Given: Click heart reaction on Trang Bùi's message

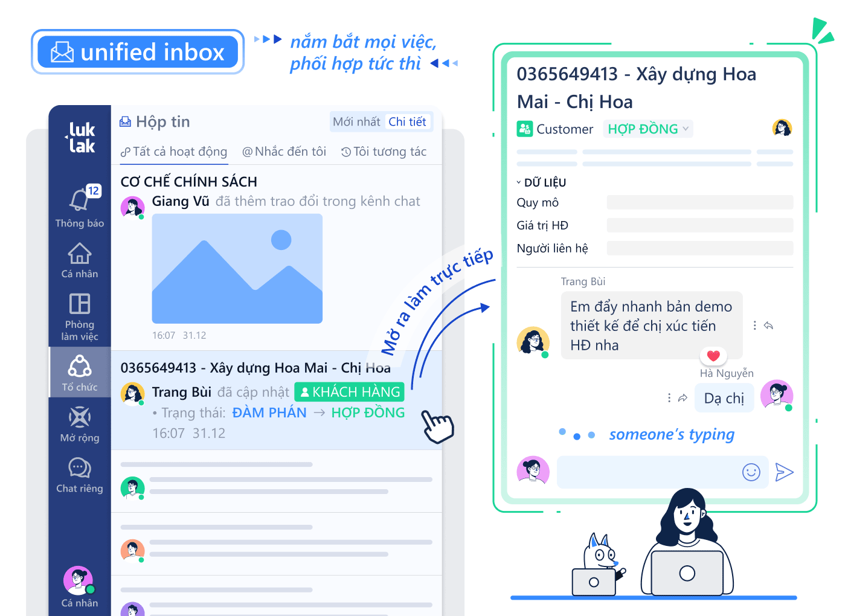Looking at the screenshot, I should click(713, 356).
